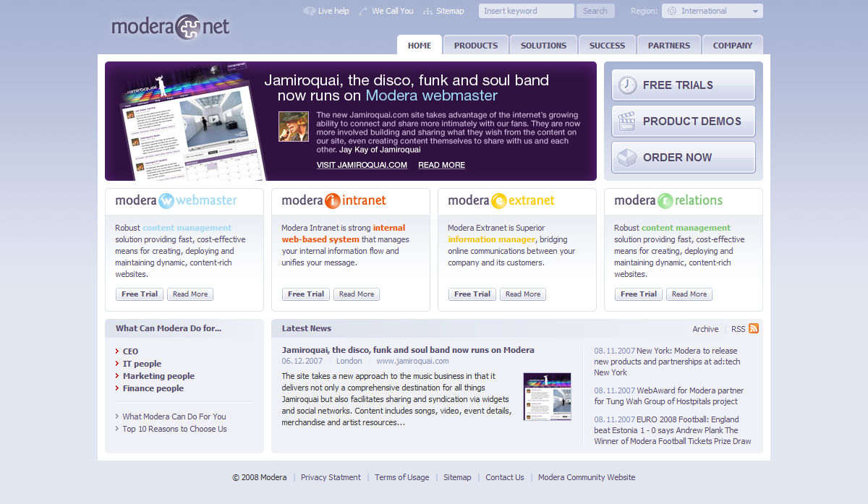Viewport: 868px width, 504px height.
Task: Click the clapperboard icon beside Product Demos
Action: (626, 121)
